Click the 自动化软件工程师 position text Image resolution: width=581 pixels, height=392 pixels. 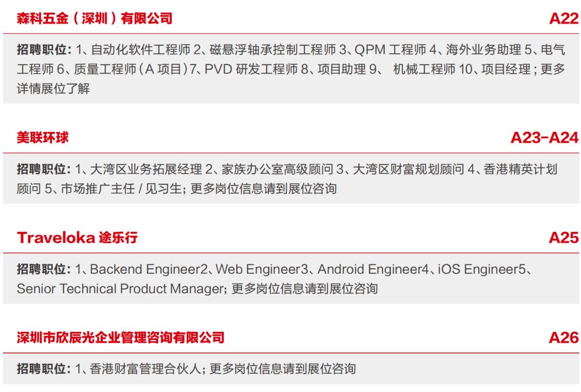[141, 49]
